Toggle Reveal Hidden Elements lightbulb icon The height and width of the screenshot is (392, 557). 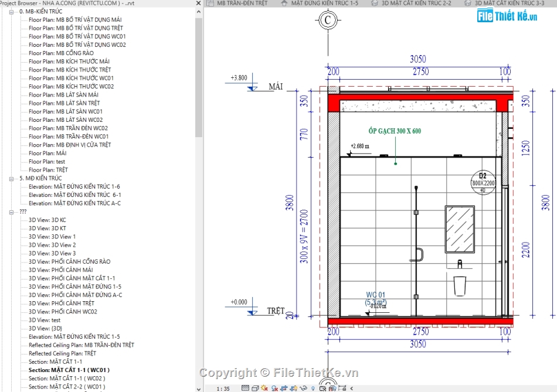pyautogui.click(x=313, y=388)
